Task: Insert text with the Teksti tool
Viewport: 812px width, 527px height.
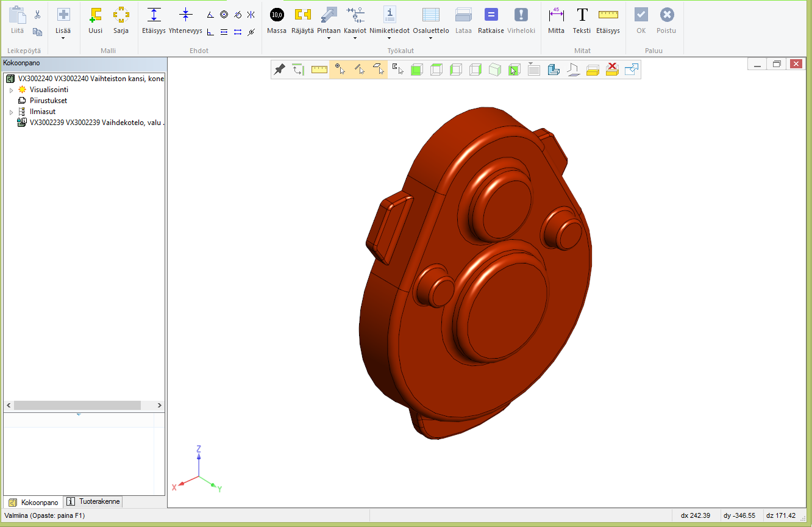Action: (x=582, y=20)
